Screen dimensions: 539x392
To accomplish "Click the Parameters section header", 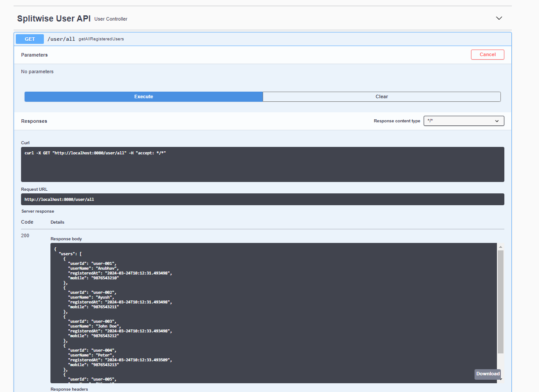I will point(34,55).
